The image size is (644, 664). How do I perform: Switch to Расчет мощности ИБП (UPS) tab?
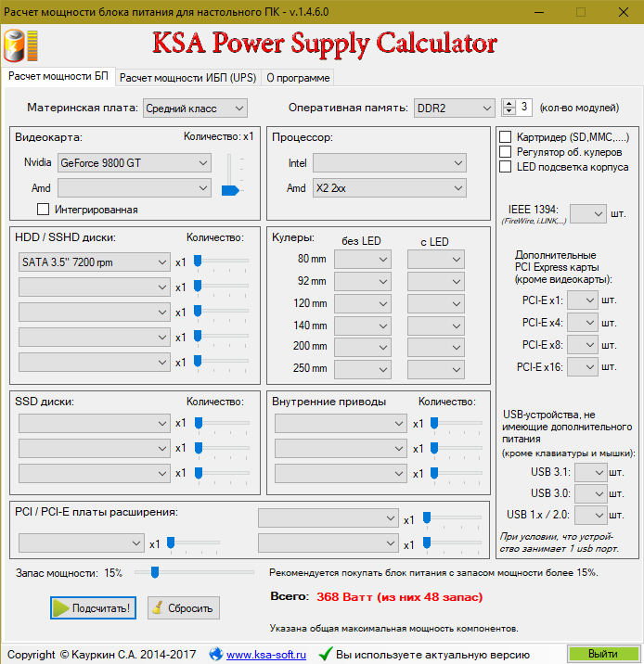(x=187, y=78)
